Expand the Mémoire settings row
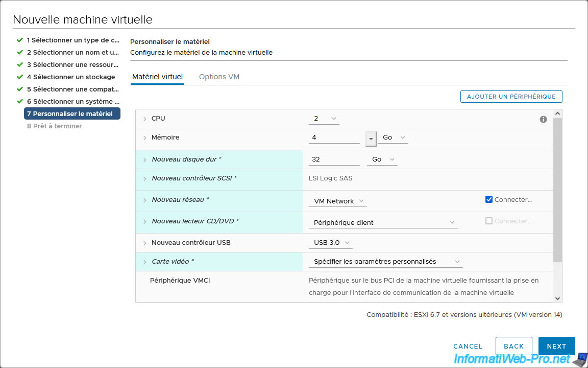Image resolution: width=588 pixels, height=368 pixels. click(x=145, y=138)
